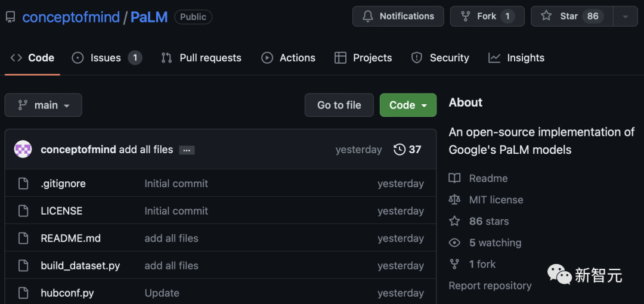
Task: Open the MIT license link
Action: (496, 200)
